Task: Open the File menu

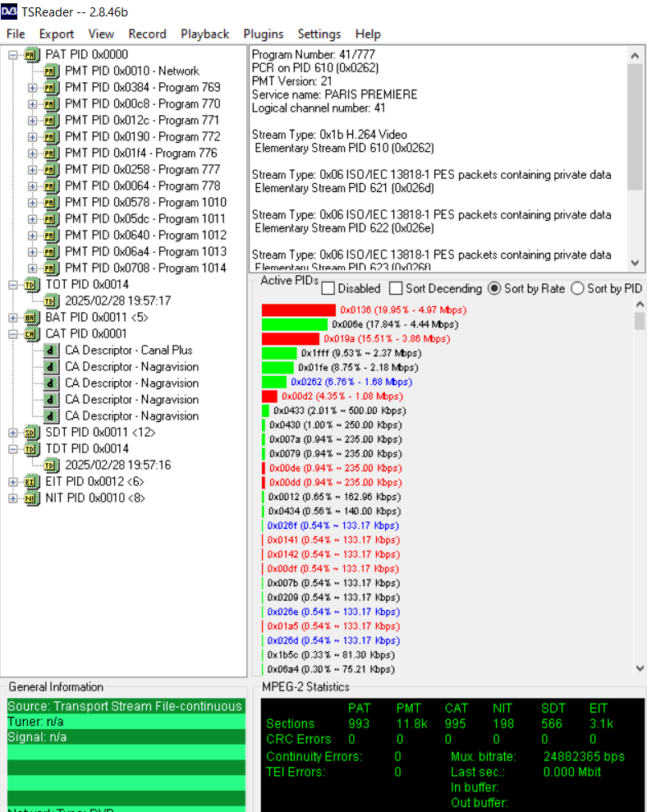Action: 16,34
